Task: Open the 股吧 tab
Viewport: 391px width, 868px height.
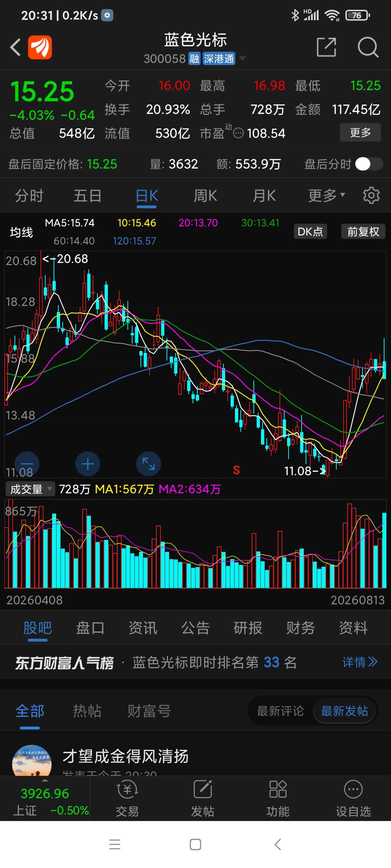Action: [38, 628]
